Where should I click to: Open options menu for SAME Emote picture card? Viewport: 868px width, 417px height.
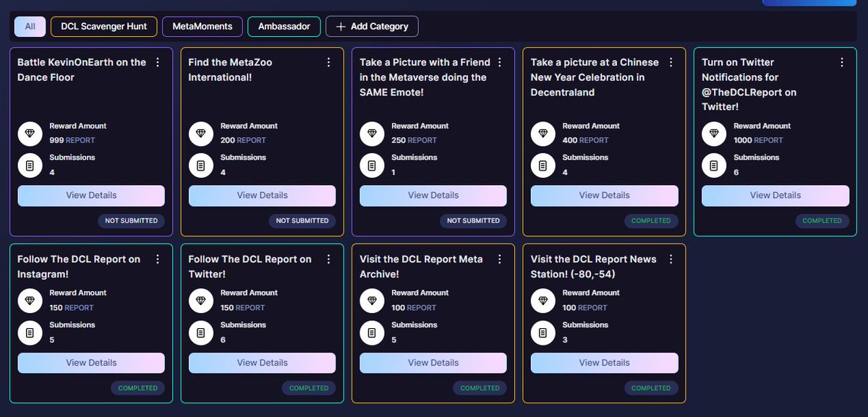500,63
